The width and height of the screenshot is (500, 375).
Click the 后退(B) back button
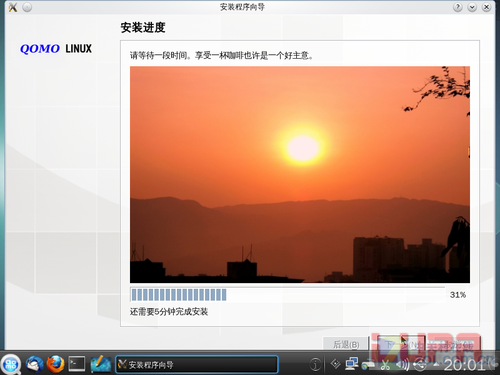346,344
